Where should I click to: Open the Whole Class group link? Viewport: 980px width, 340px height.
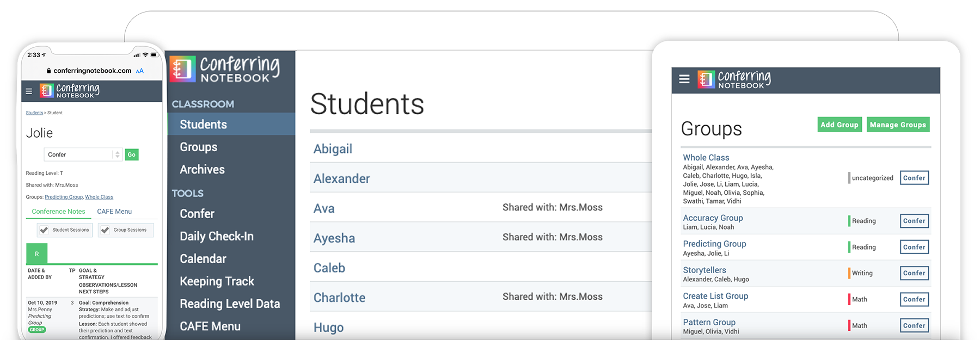coord(706,157)
